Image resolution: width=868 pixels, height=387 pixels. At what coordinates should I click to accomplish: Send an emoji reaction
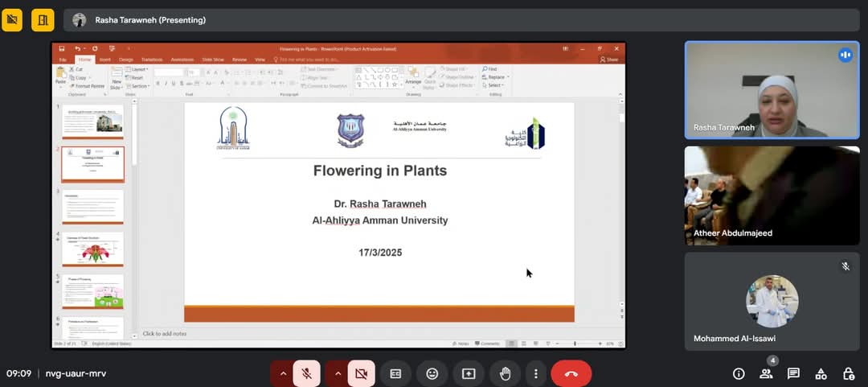tap(432, 373)
